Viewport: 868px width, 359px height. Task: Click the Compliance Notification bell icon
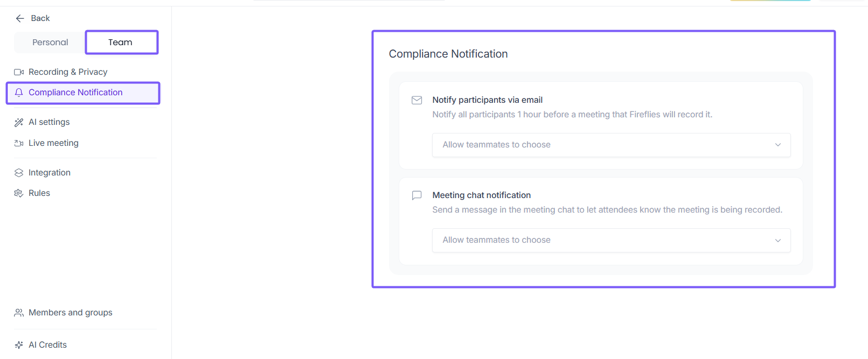tap(19, 93)
